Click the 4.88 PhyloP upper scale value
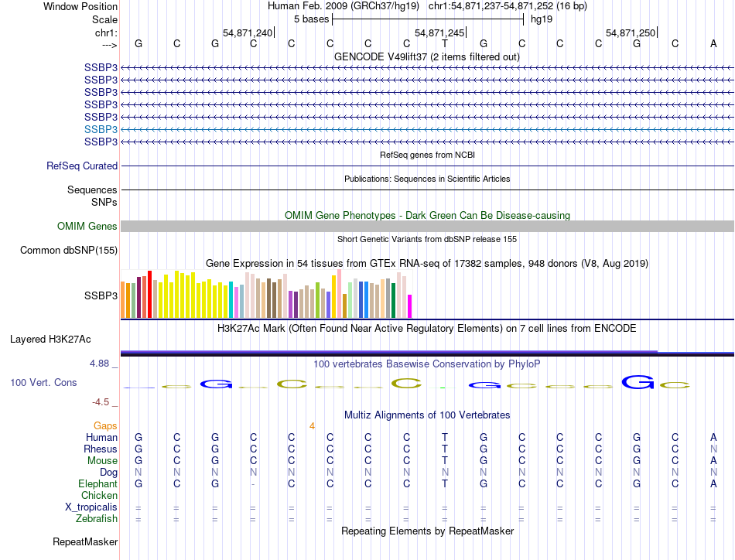This screenshot has height=560, width=735. [99, 364]
